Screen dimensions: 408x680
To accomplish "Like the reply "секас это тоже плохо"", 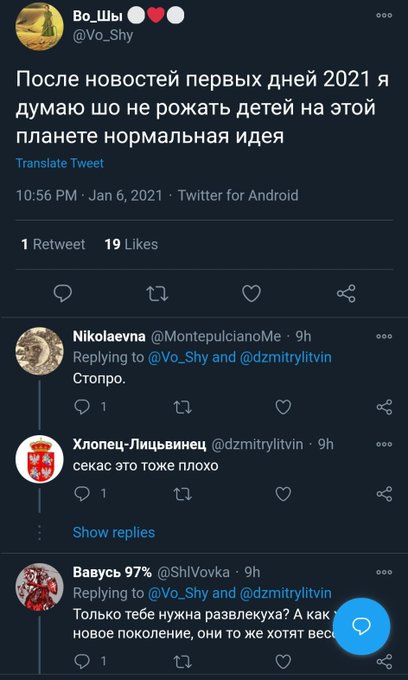I will 284,494.
